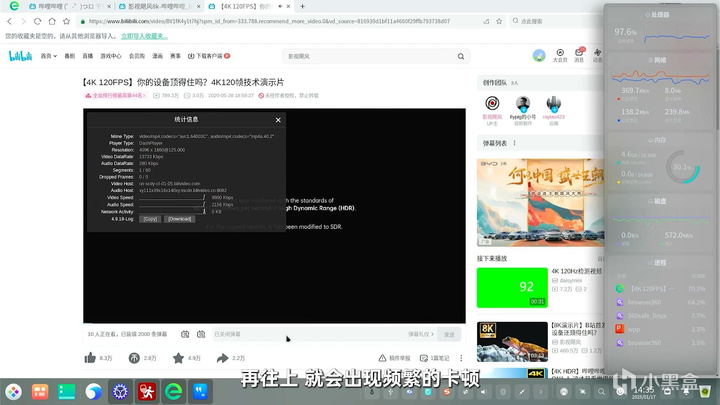Reload the page with the refresh icon
This screenshot has width=720, height=405.
pos(38,21)
